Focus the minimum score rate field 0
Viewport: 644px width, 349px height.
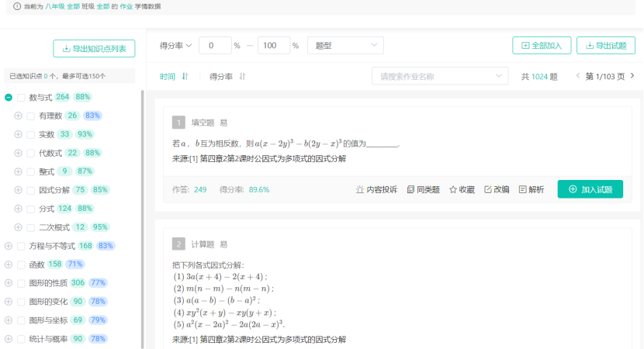tap(215, 46)
